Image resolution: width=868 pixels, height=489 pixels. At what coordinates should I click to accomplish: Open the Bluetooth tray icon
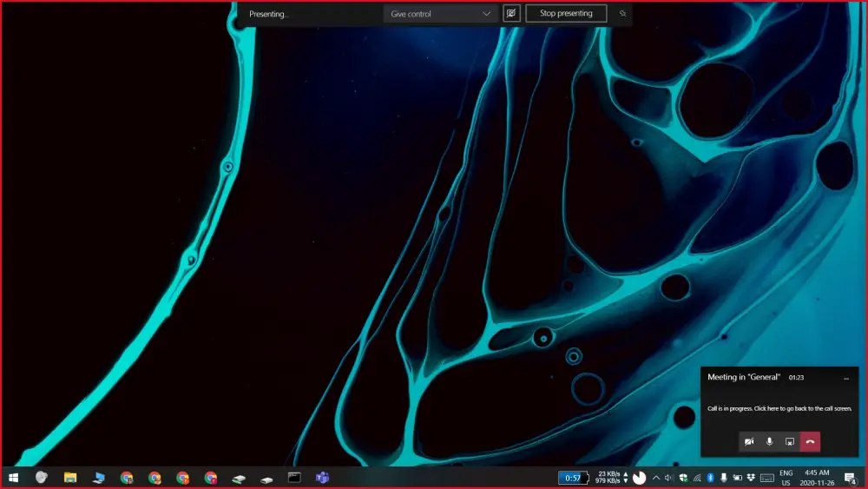coord(710,478)
